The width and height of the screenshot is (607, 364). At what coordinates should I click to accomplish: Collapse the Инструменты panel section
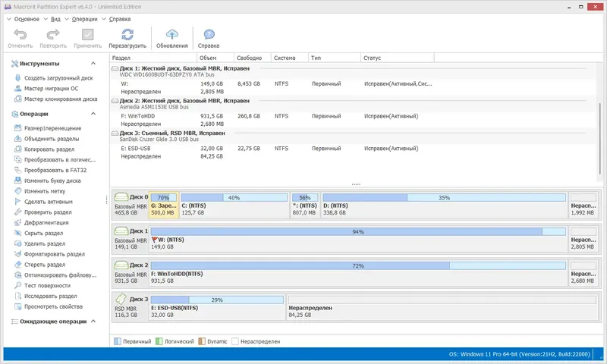93,63
